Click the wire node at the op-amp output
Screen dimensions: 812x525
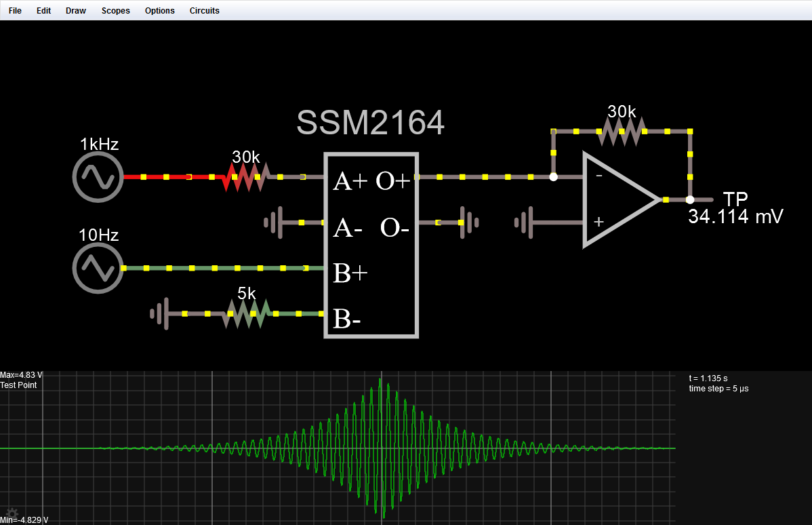(x=689, y=200)
